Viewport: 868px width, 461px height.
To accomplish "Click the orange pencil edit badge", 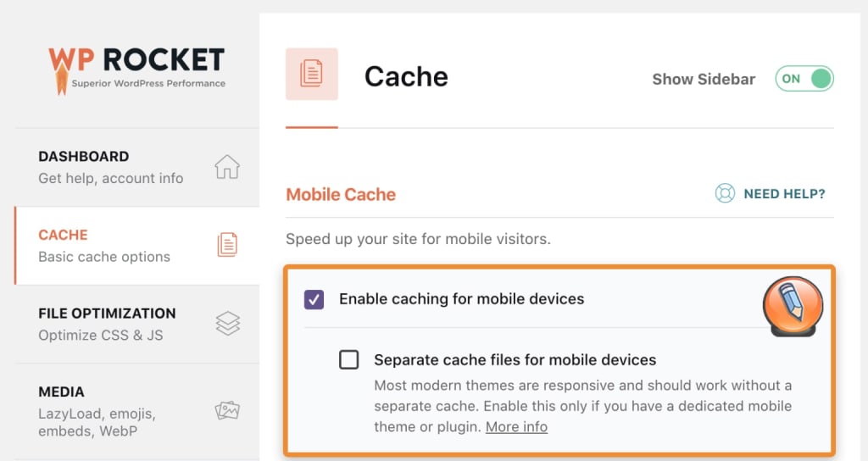I will [x=793, y=307].
